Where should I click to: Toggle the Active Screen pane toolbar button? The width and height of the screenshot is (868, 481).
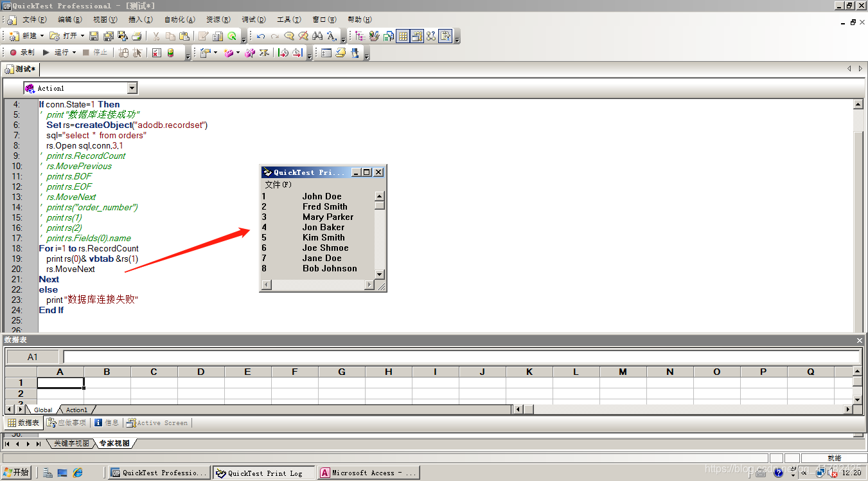click(417, 36)
